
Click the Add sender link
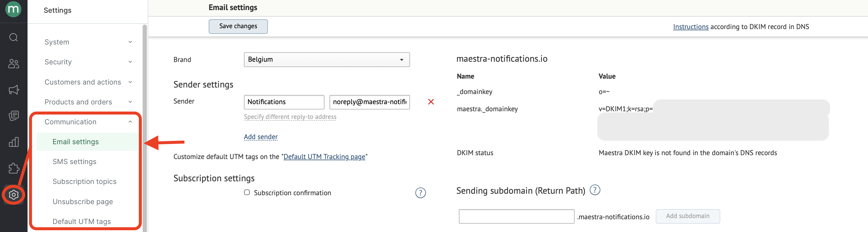point(261,137)
